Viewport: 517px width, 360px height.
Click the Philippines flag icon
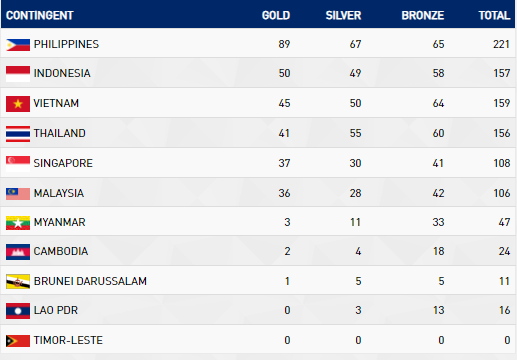coord(18,45)
